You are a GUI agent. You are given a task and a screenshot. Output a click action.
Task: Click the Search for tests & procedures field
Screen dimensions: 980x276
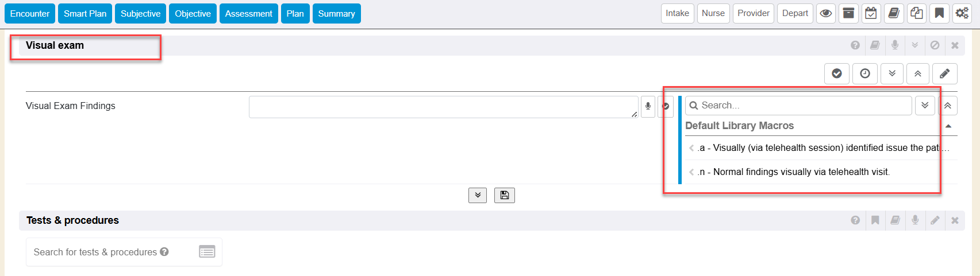(x=95, y=252)
